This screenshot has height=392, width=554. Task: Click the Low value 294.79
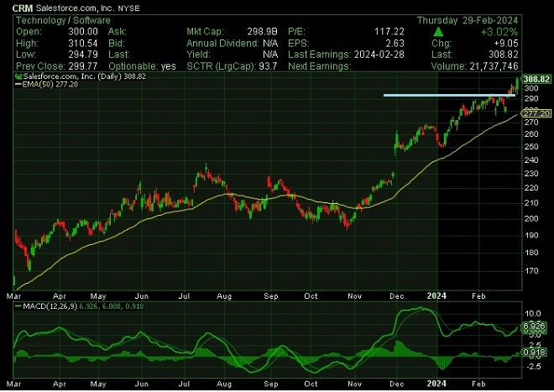pos(83,55)
